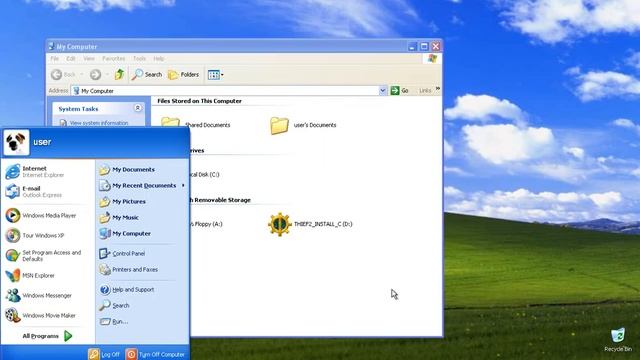Launch MSN Explorer

click(30, 276)
